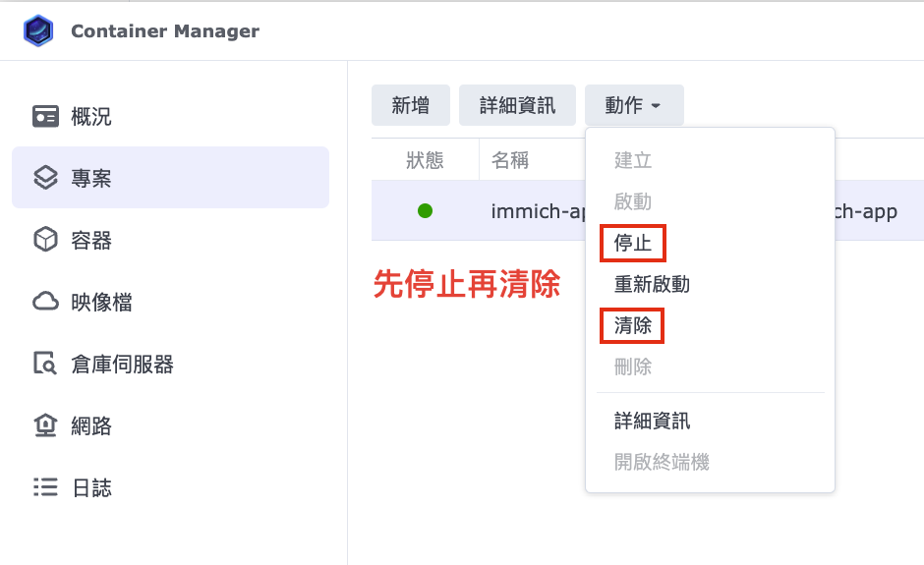The height and width of the screenshot is (565, 924).
Task: Expand the 動作 action dropdown arrow
Action: pos(656,106)
